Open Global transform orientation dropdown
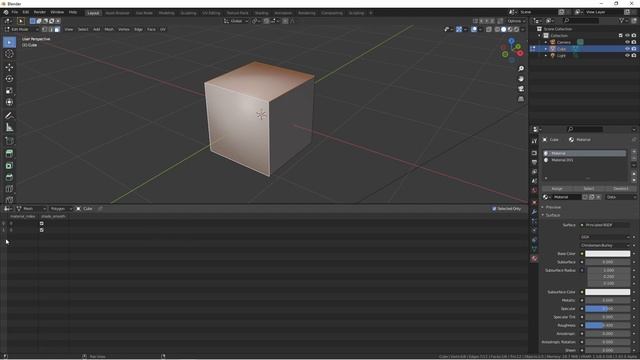The height and width of the screenshot is (360, 640). (236, 21)
